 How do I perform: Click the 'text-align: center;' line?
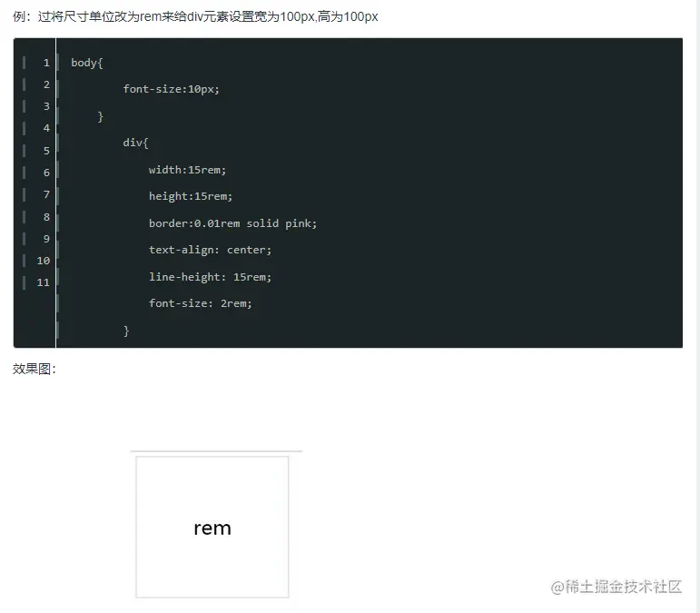tap(211, 250)
